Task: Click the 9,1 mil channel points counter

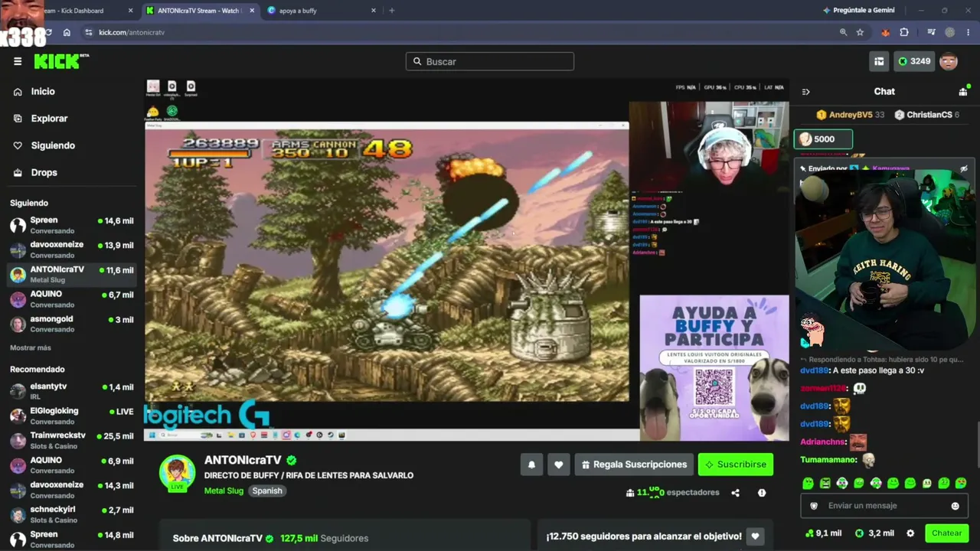Action: [x=823, y=533]
